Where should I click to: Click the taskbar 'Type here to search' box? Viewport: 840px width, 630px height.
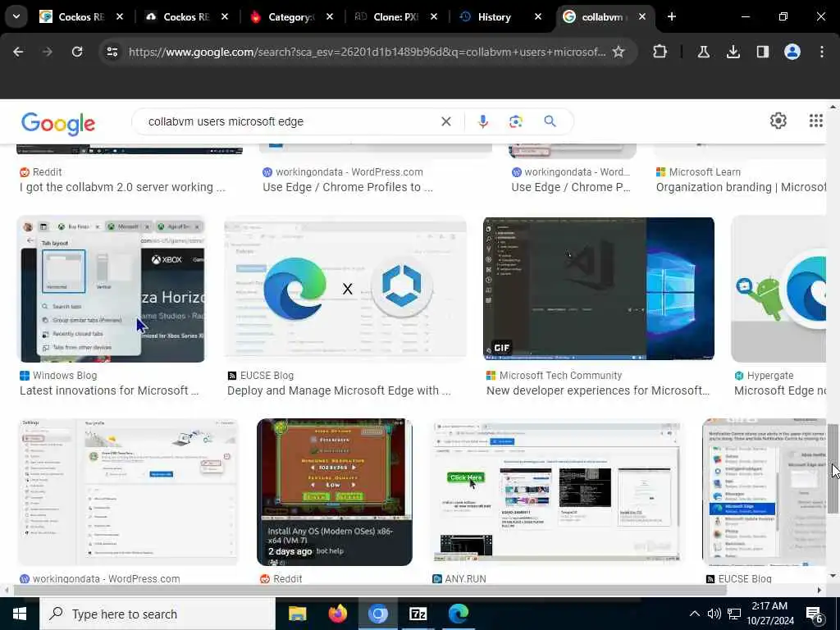(157, 614)
